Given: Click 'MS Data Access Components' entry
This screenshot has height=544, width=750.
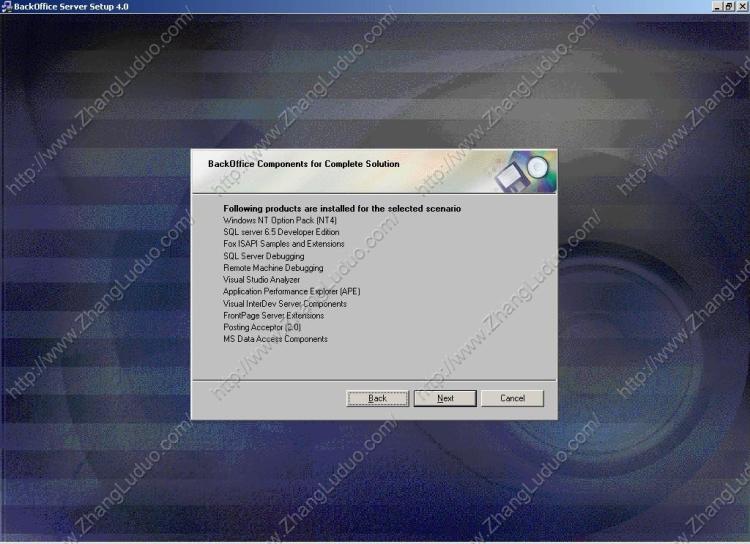Looking at the screenshot, I should 276,339.
